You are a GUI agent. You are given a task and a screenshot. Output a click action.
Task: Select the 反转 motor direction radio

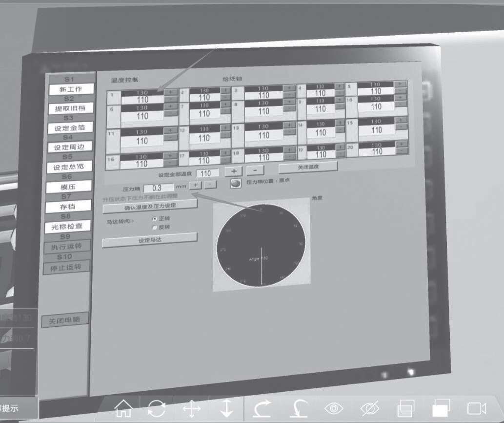[x=154, y=228]
